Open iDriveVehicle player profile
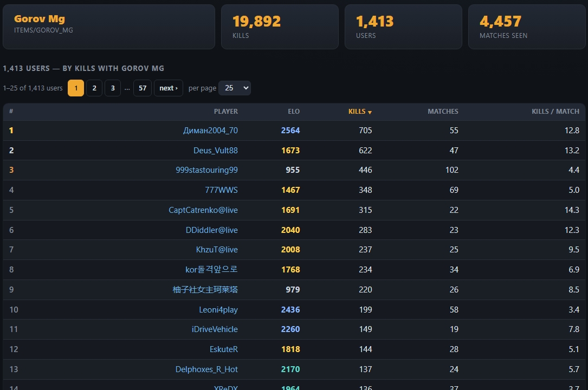This screenshot has width=588, height=390. [x=215, y=329]
